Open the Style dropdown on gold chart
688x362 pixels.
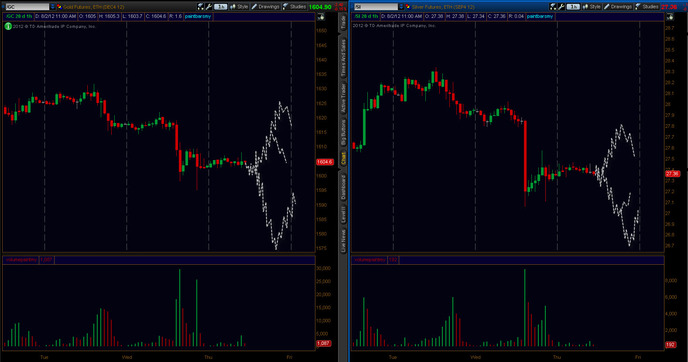239,7
